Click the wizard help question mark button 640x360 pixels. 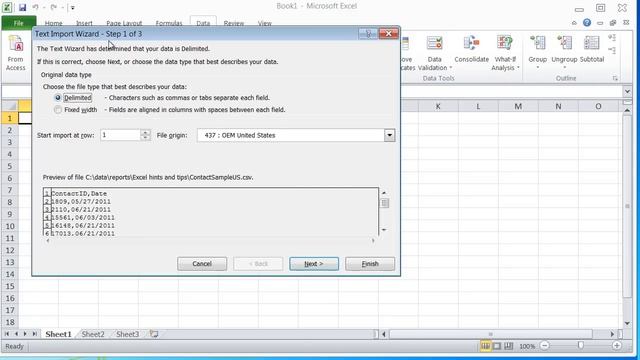[368, 34]
